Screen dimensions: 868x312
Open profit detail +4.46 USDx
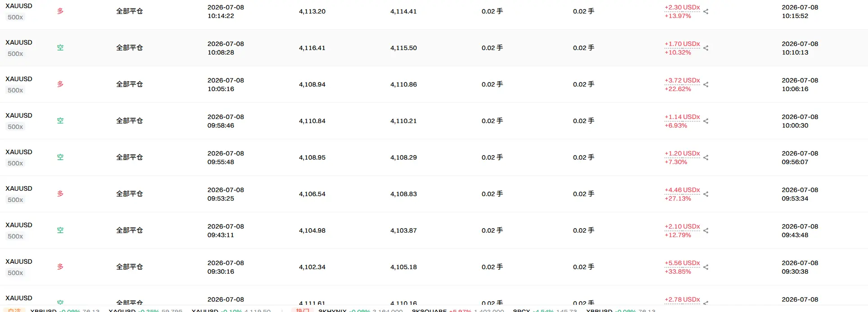click(682, 190)
